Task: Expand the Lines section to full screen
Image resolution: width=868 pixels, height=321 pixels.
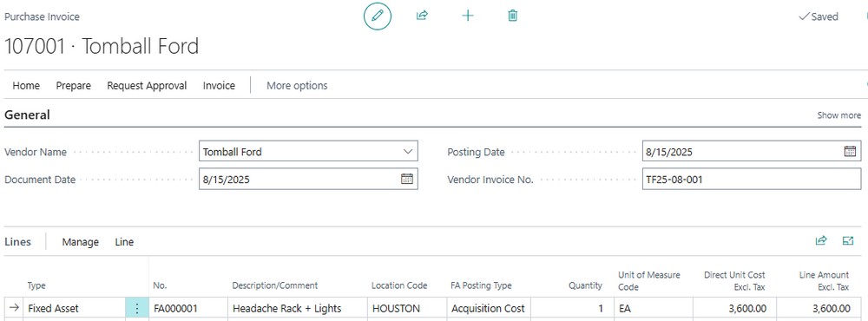Action: coord(847,240)
